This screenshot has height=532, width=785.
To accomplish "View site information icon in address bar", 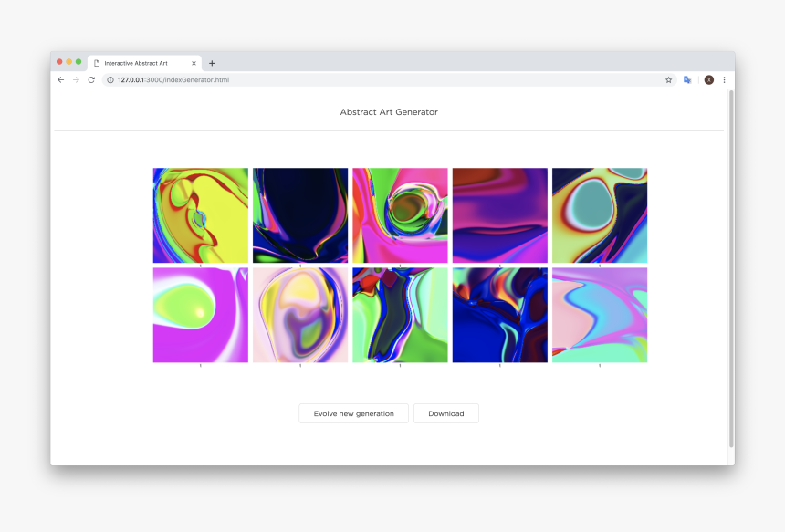I will pos(110,80).
